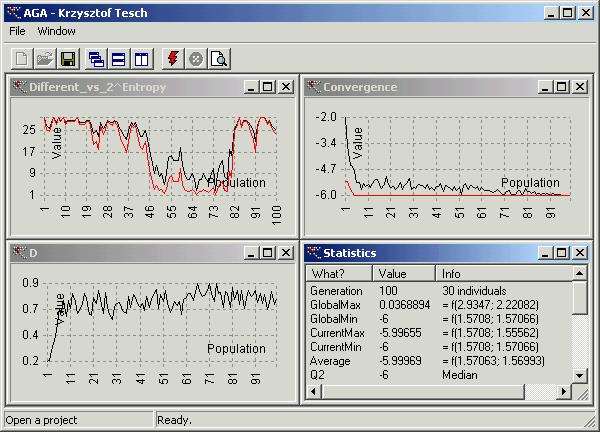Tile windows horizontally using the toolbar icon
Screen dimensions: 600x432
119,59
